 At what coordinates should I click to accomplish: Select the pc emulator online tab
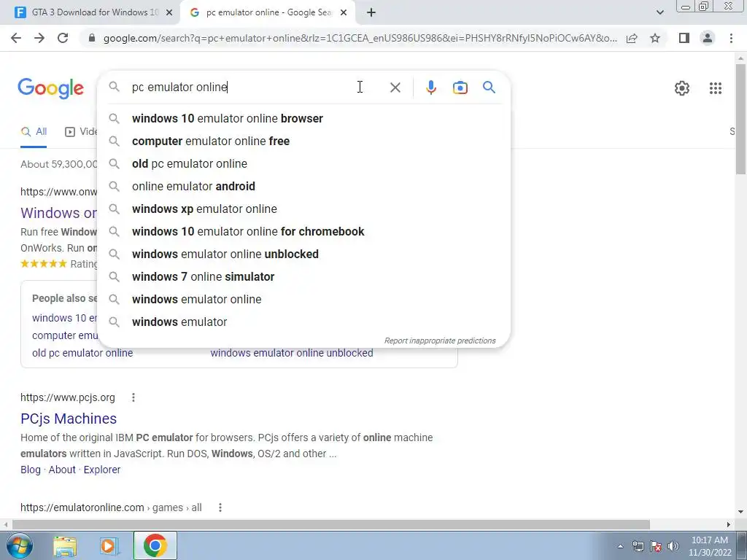268,13
